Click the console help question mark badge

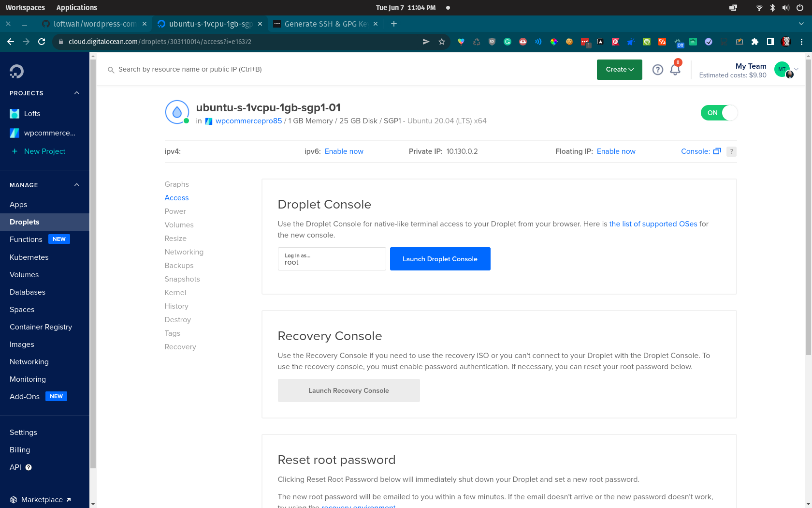[731, 151]
